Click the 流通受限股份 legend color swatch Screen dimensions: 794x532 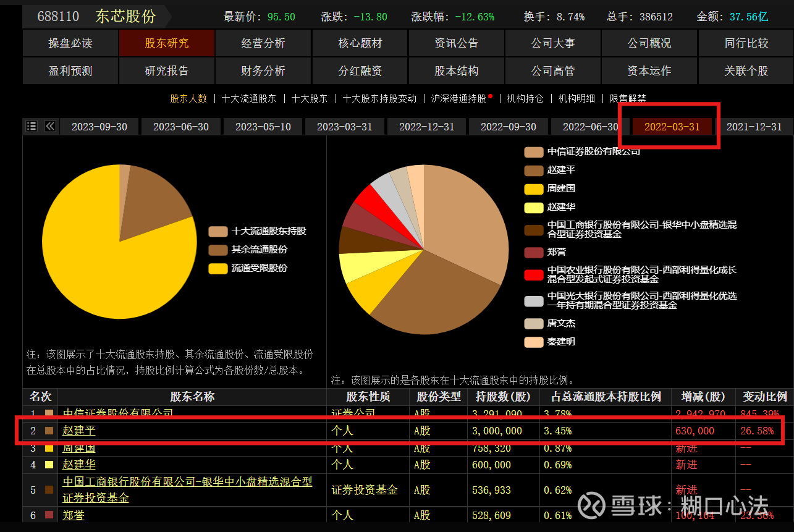point(218,268)
